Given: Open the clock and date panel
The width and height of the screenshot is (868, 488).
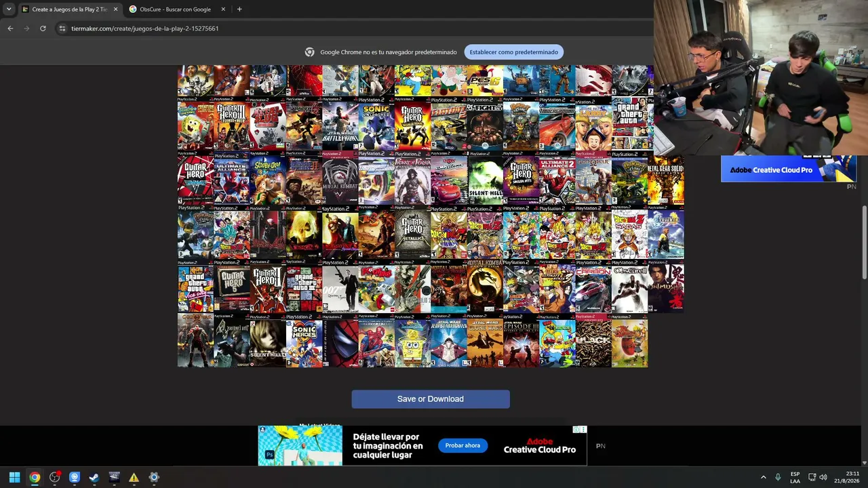Looking at the screenshot, I should pyautogui.click(x=846, y=477).
